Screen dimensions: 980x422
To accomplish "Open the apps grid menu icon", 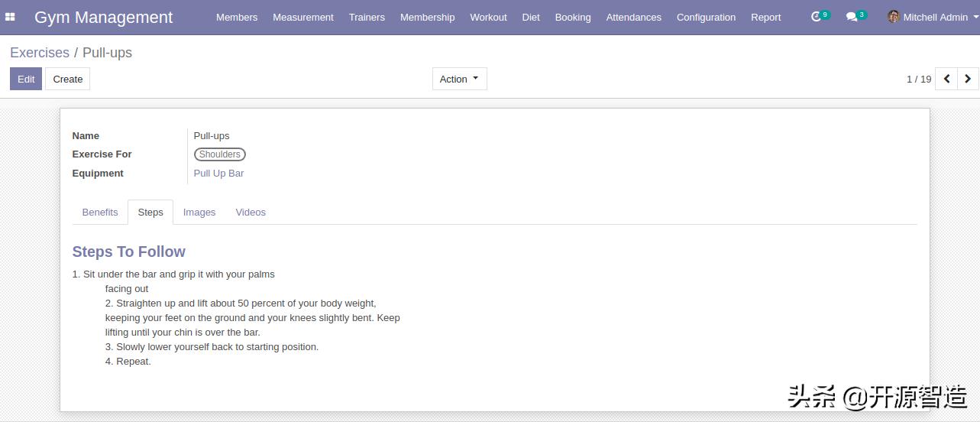I will (x=11, y=17).
